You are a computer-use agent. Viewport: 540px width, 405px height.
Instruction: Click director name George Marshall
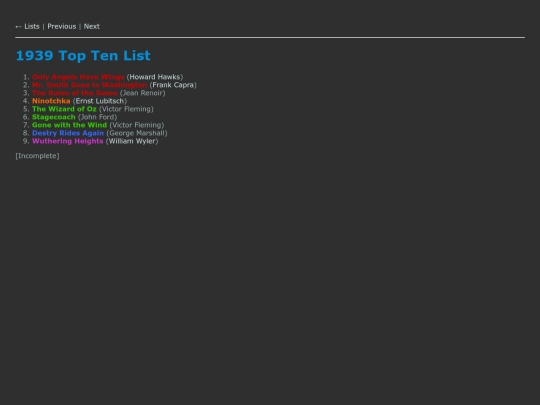tap(137, 133)
